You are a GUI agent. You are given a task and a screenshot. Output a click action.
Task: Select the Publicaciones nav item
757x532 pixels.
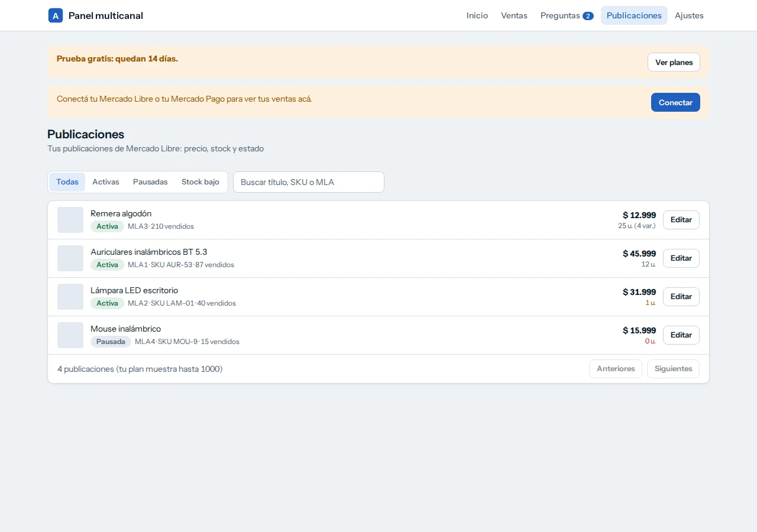(x=634, y=15)
